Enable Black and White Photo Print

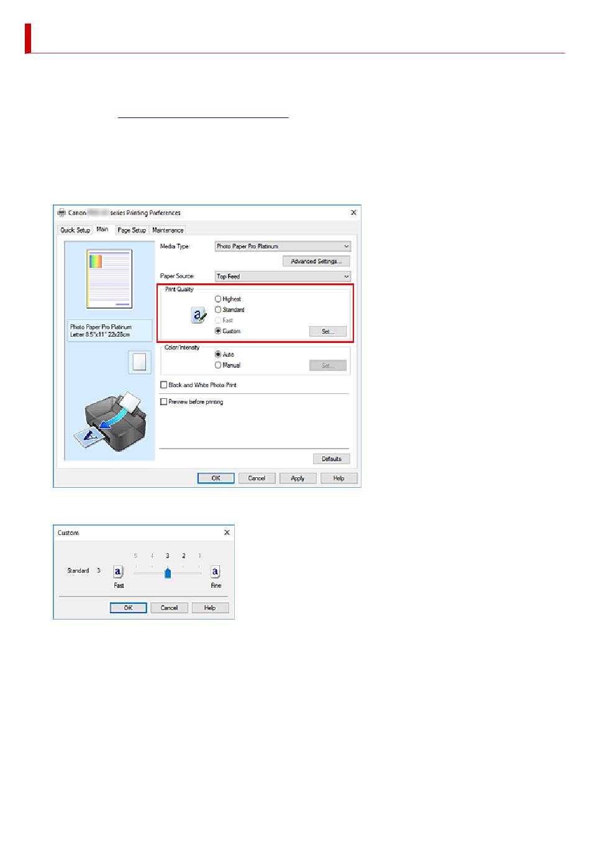(x=199, y=385)
